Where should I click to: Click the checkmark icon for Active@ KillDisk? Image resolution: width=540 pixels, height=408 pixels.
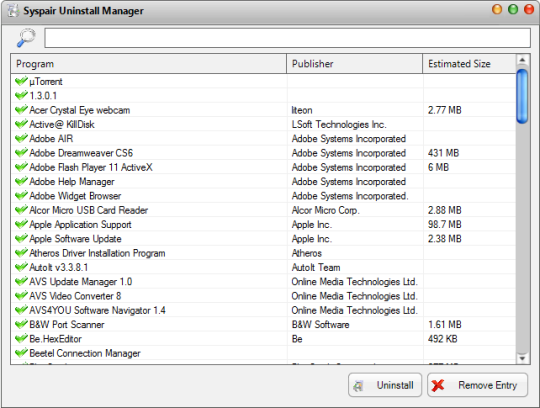(x=21, y=124)
